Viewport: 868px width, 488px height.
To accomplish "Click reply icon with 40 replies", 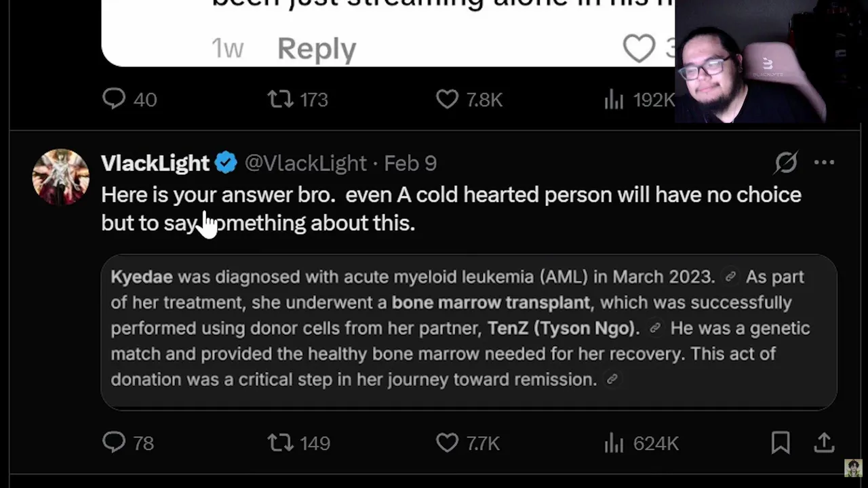I will pyautogui.click(x=114, y=99).
